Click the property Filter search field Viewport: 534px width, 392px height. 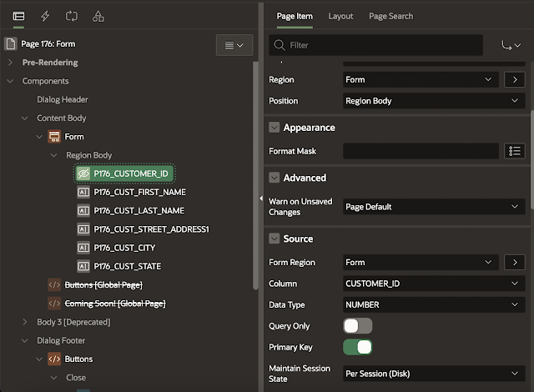[x=384, y=45]
